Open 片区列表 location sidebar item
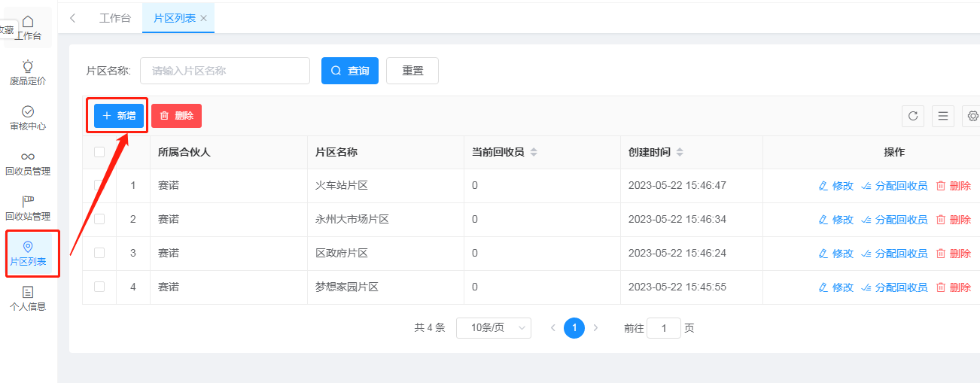The image size is (980, 383). [x=28, y=254]
